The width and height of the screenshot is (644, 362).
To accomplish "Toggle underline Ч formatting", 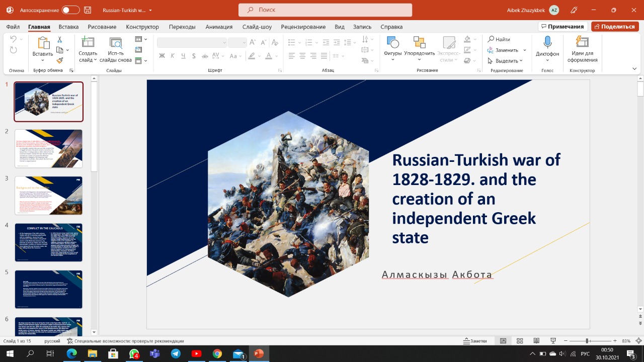I will pyautogui.click(x=184, y=56).
